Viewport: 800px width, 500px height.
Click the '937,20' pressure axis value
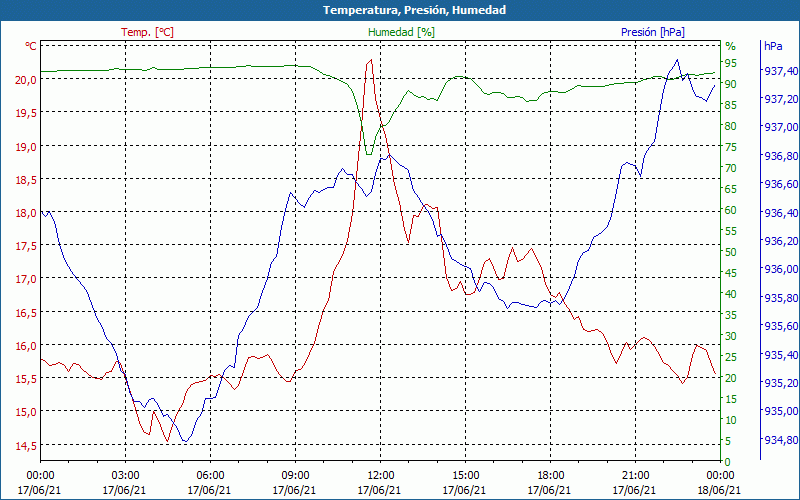(x=781, y=99)
